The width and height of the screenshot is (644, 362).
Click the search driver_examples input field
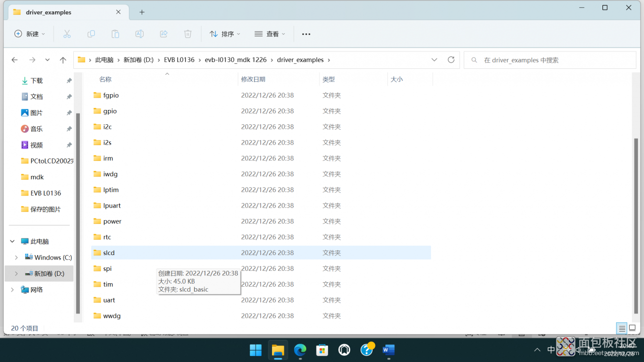[x=550, y=60]
